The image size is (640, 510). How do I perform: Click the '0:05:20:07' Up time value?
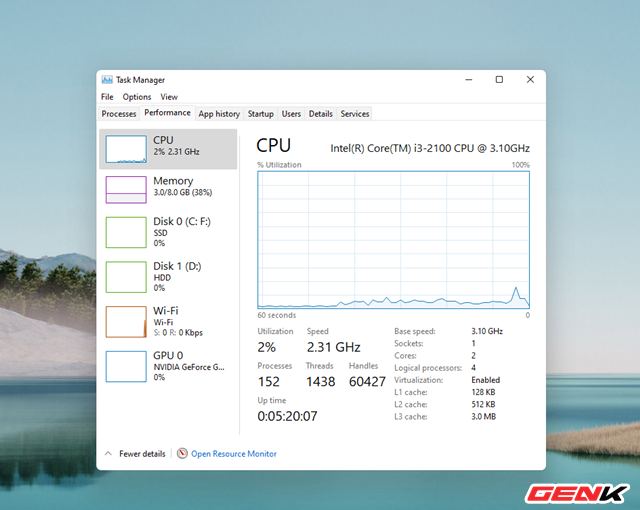287,416
